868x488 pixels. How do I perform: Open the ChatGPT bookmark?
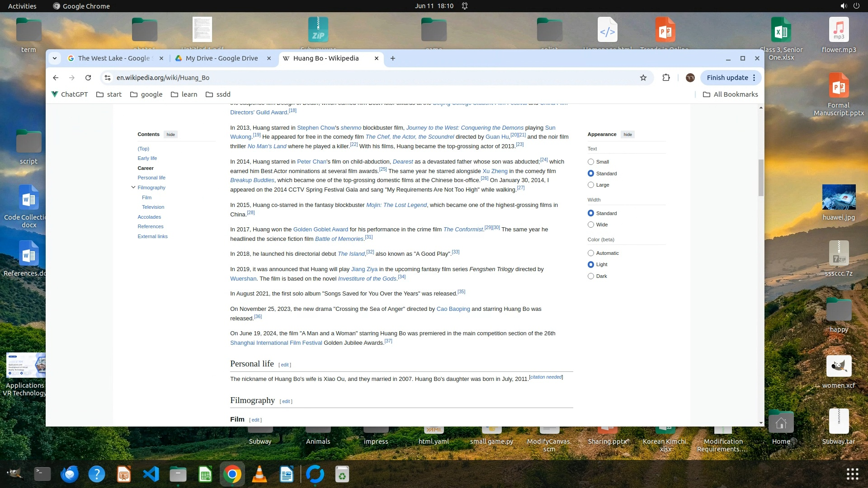pyautogui.click(x=69, y=94)
